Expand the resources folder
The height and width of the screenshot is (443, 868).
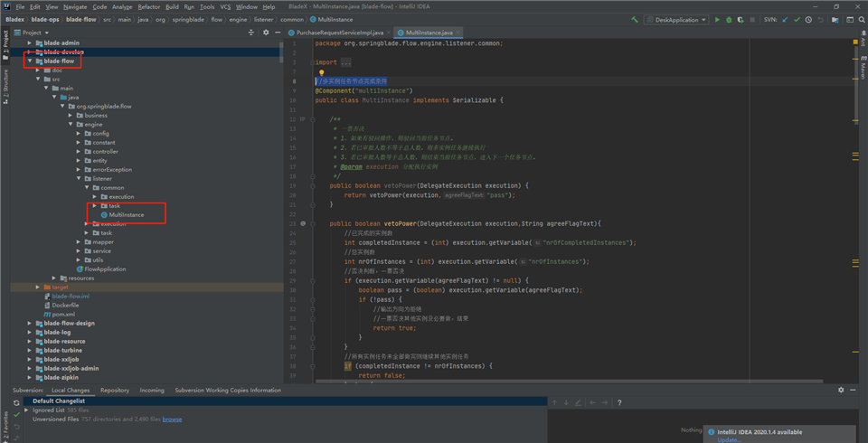pos(53,278)
